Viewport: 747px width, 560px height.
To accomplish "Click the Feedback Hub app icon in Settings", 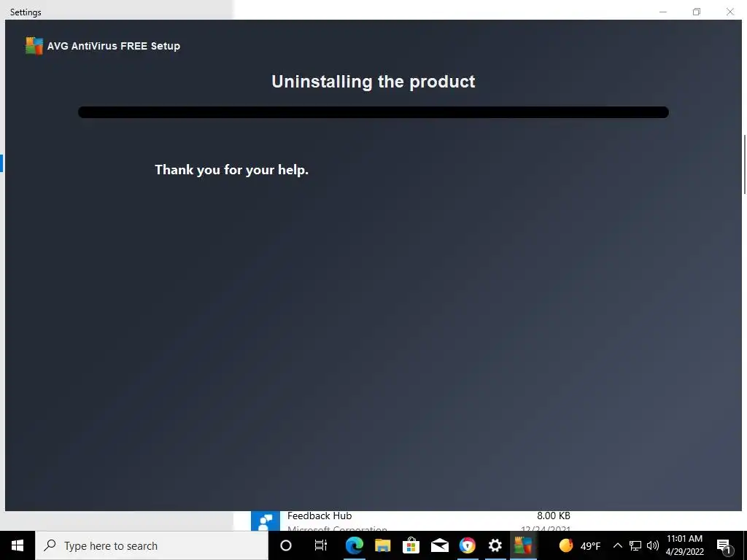I will (x=266, y=521).
